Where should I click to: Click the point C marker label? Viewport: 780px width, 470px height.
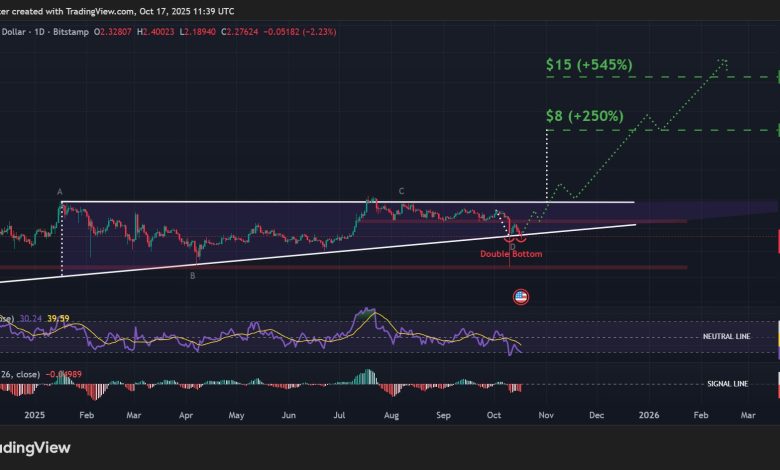401,191
